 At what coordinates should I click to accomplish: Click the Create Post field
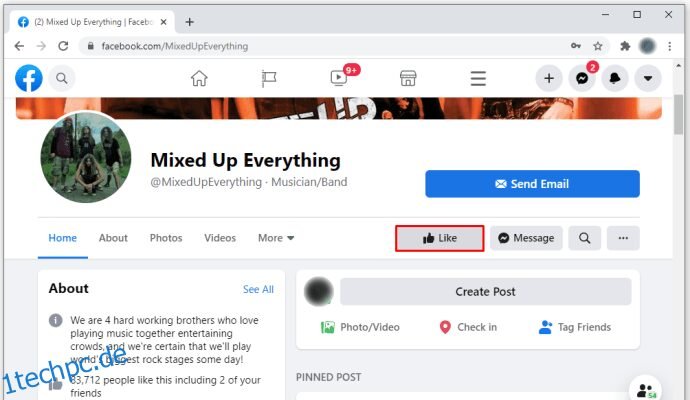point(485,291)
